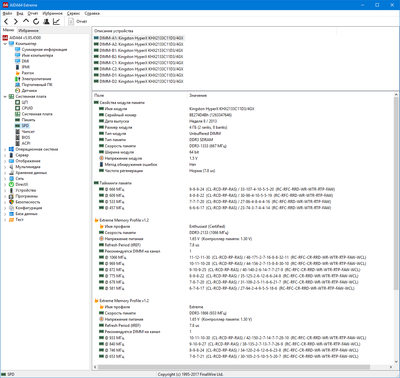Go back using the toolbar back arrow
The image size is (400, 378).
pyautogui.click(x=6, y=21)
